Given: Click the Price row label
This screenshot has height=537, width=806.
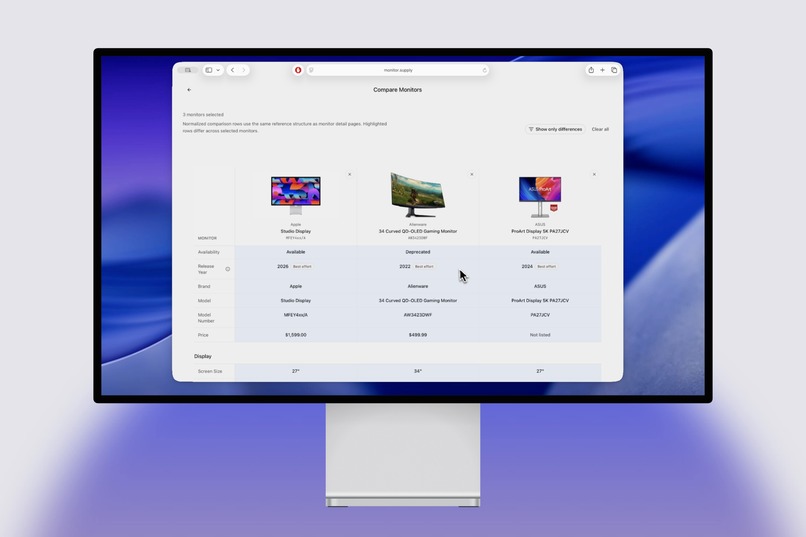Looking at the screenshot, I should 203,335.
